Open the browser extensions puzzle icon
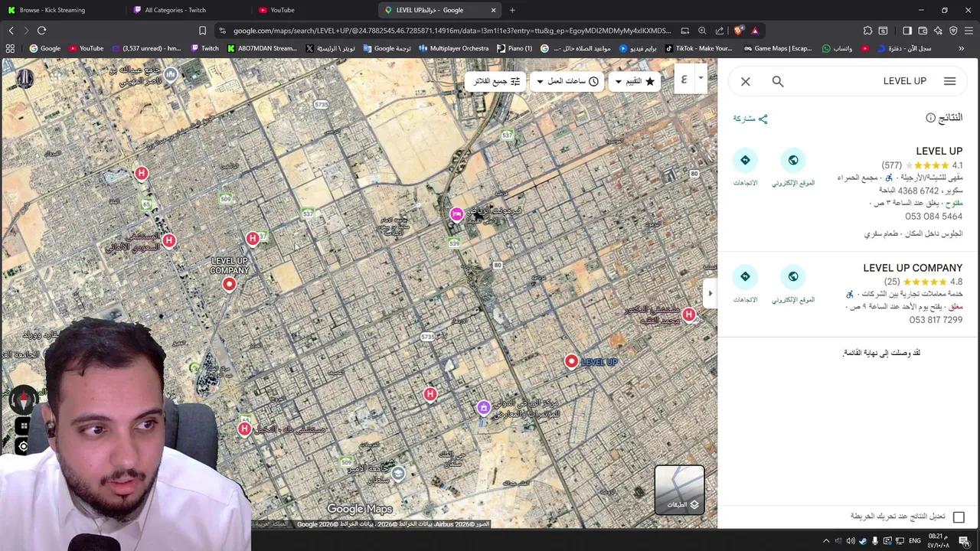The image size is (980, 551). 867,31
